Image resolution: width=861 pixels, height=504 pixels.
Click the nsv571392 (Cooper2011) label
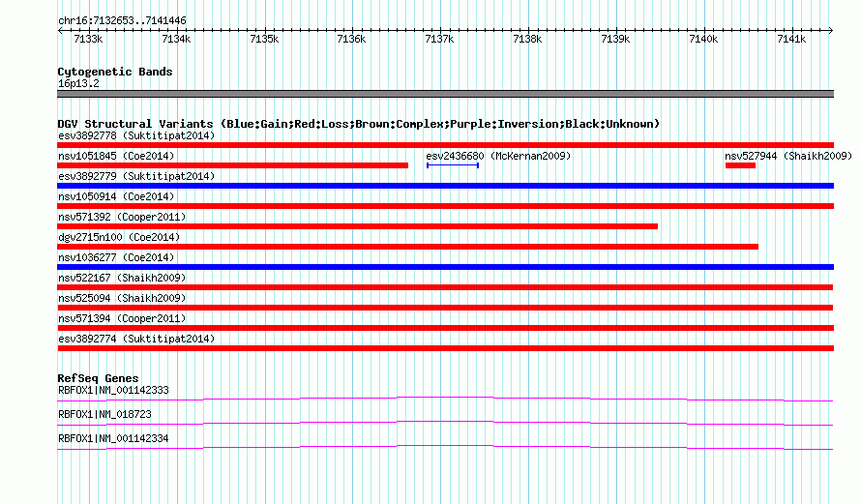(122, 217)
